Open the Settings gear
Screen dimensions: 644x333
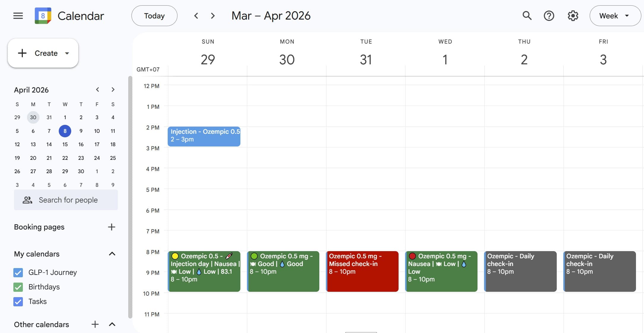click(573, 16)
